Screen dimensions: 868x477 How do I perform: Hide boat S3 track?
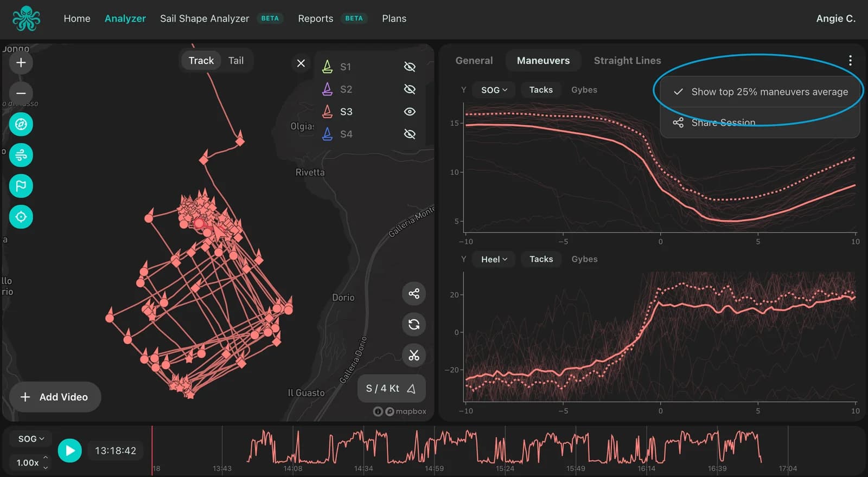coord(410,112)
